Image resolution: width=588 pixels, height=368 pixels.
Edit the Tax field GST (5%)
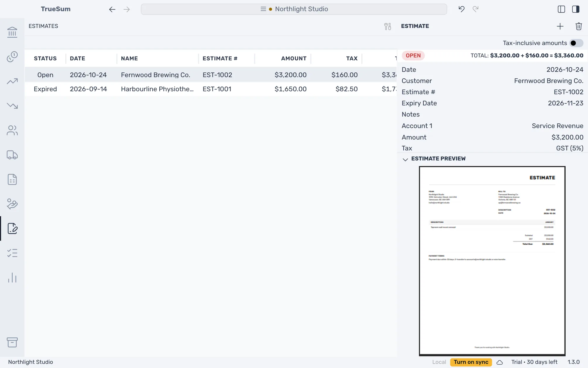pyautogui.click(x=492, y=148)
